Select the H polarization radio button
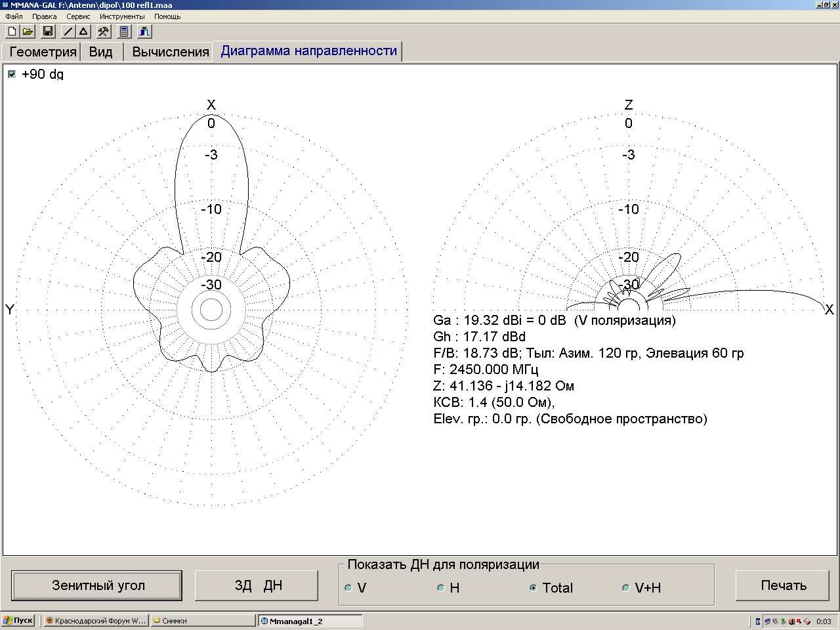840x630 pixels. tap(441, 588)
